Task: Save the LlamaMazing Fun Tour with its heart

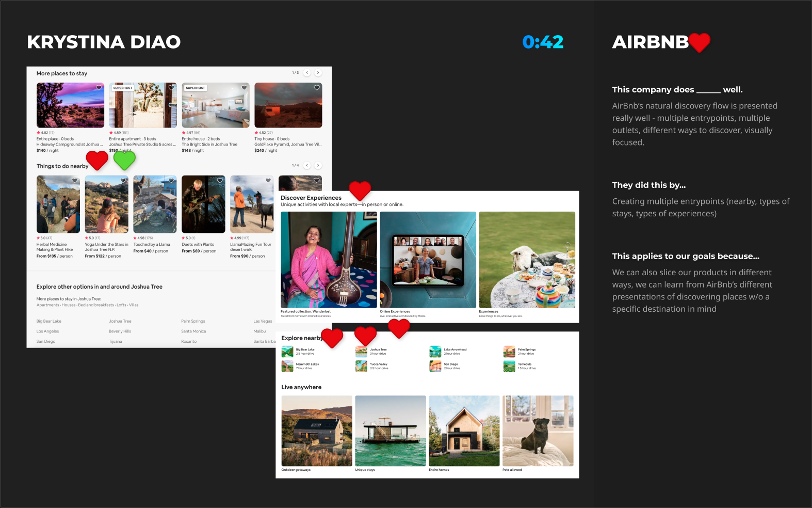Action: point(268,180)
